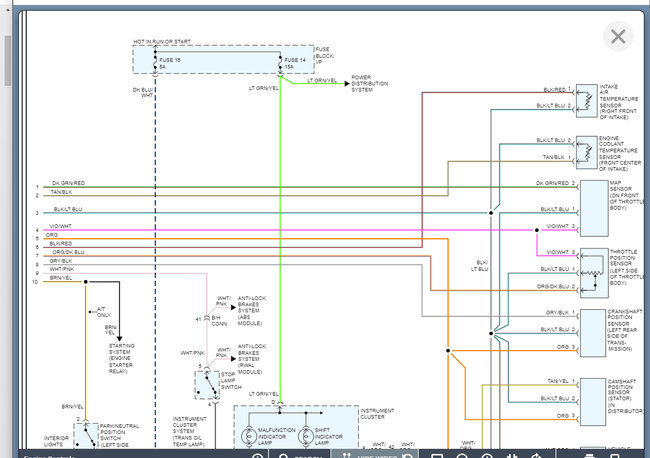Click the Anti-Lock Brakes RWAL Module label
This screenshot has height=458, width=650.
250,358
